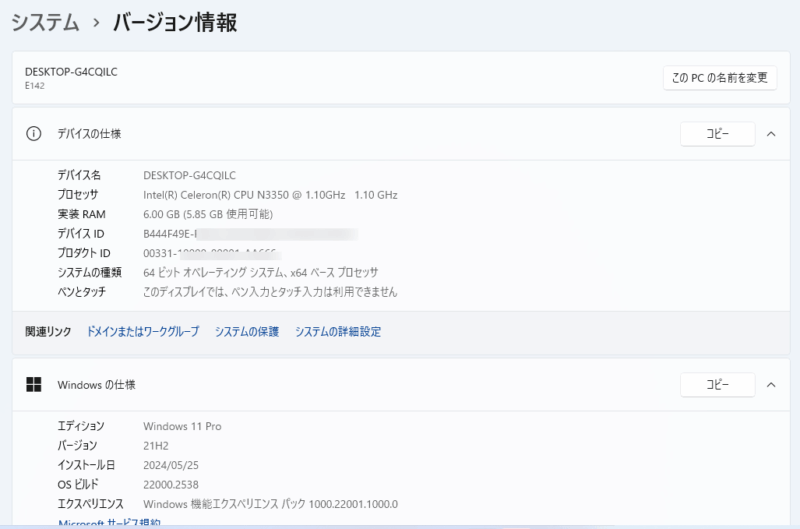The width and height of the screenshot is (800, 529).
Task: Open the Microsoft サービス規約 link
Action: coord(109,523)
